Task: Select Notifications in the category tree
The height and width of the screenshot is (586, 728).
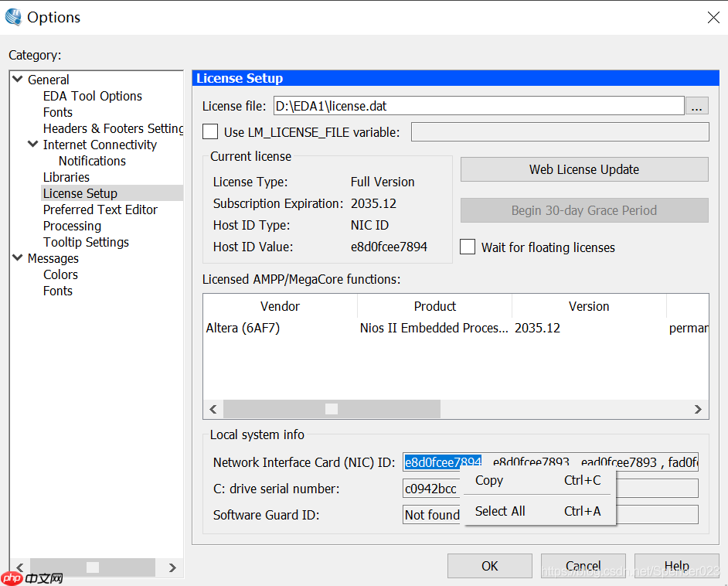Action: (x=92, y=161)
